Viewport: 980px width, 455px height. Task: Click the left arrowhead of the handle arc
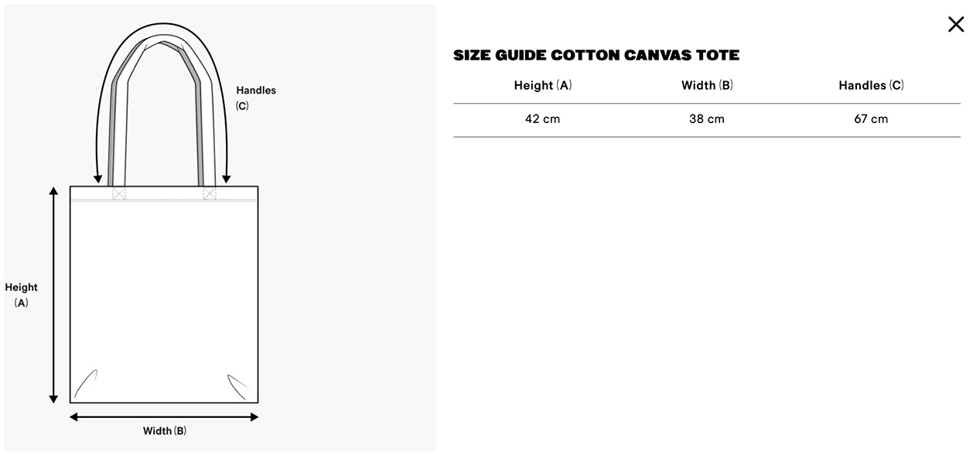[97, 179]
